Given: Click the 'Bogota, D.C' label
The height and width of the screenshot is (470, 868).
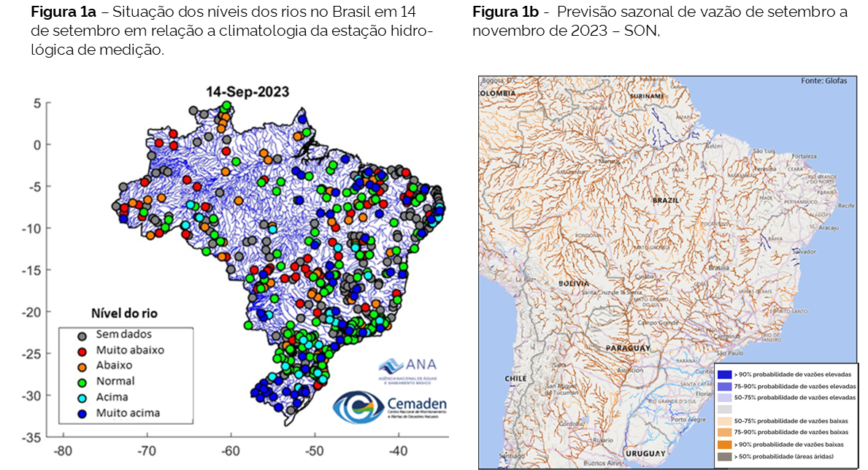Looking at the screenshot, I should (x=499, y=81).
